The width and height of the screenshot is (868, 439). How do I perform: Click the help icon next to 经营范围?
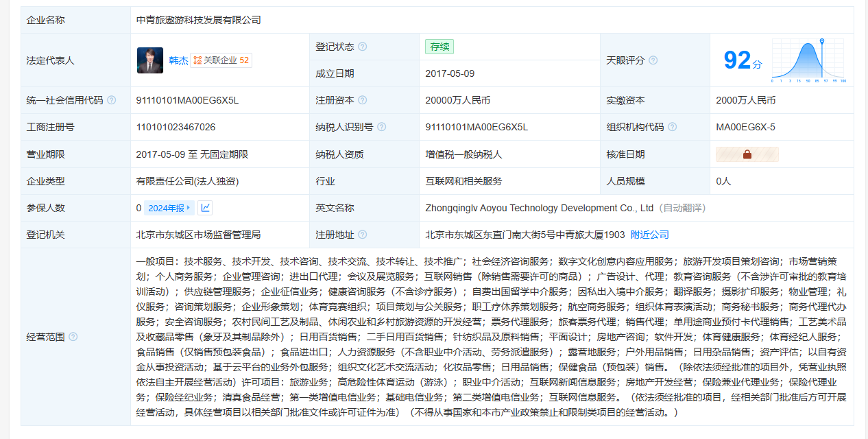73,337
